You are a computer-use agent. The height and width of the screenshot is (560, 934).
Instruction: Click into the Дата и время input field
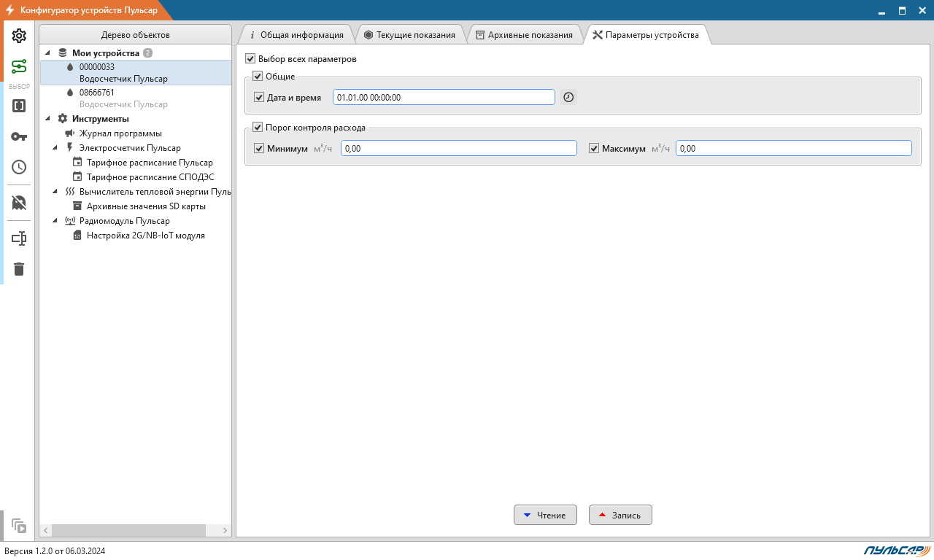(444, 97)
